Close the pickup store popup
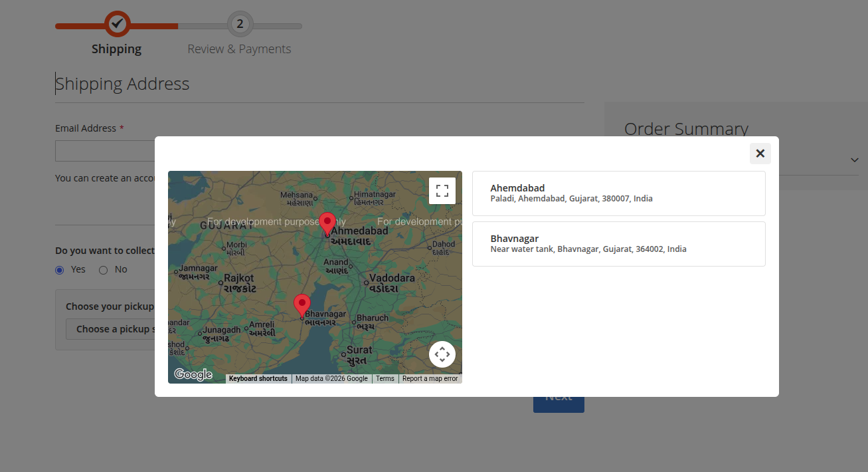The height and width of the screenshot is (472, 868). tap(760, 154)
